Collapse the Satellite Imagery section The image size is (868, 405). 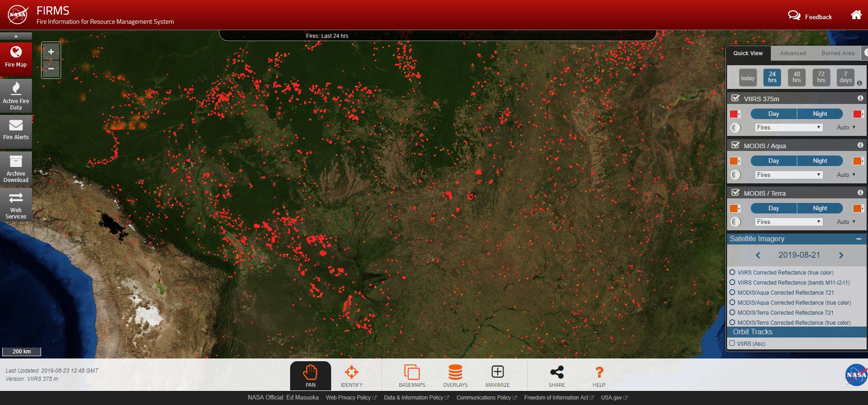(858, 239)
